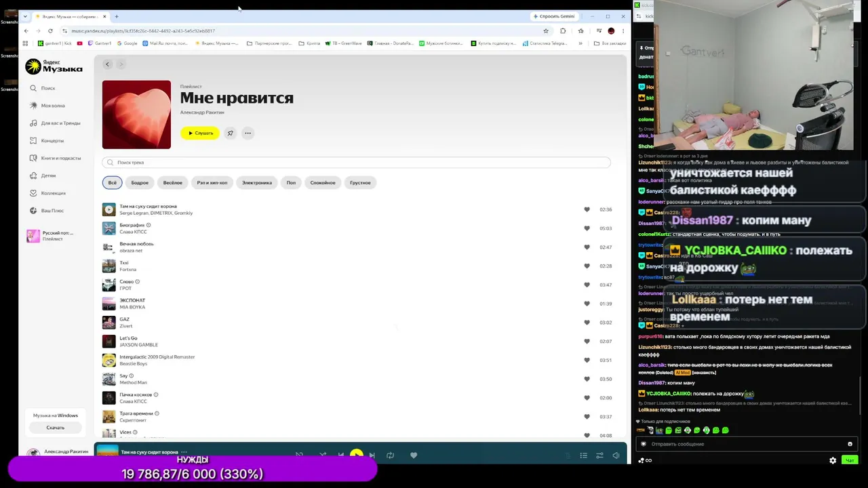Open a new browser tab

pyautogui.click(x=117, y=16)
